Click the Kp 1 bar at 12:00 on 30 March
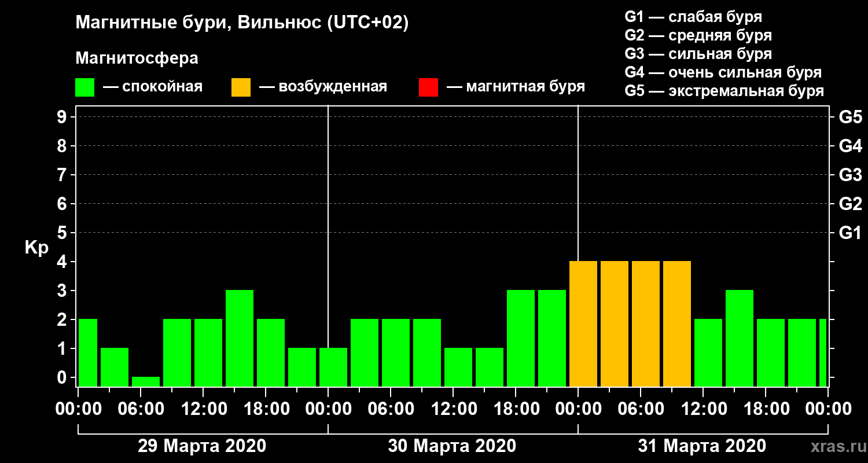Screen dimensions: 868x463 coord(458,367)
